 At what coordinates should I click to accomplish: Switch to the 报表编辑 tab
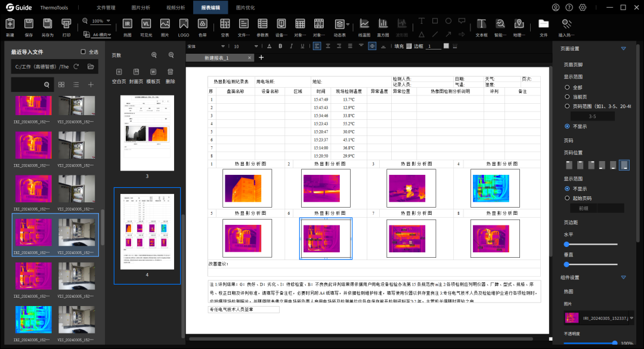pos(210,7)
